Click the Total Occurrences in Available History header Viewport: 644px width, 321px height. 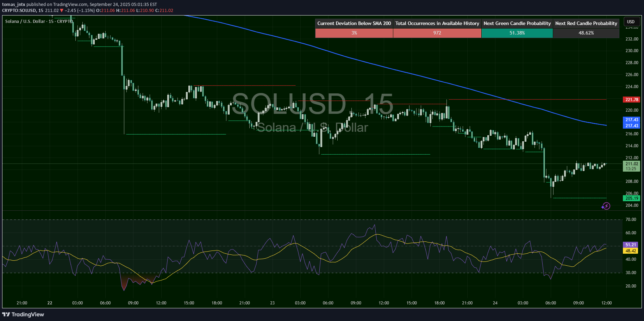tap(437, 23)
